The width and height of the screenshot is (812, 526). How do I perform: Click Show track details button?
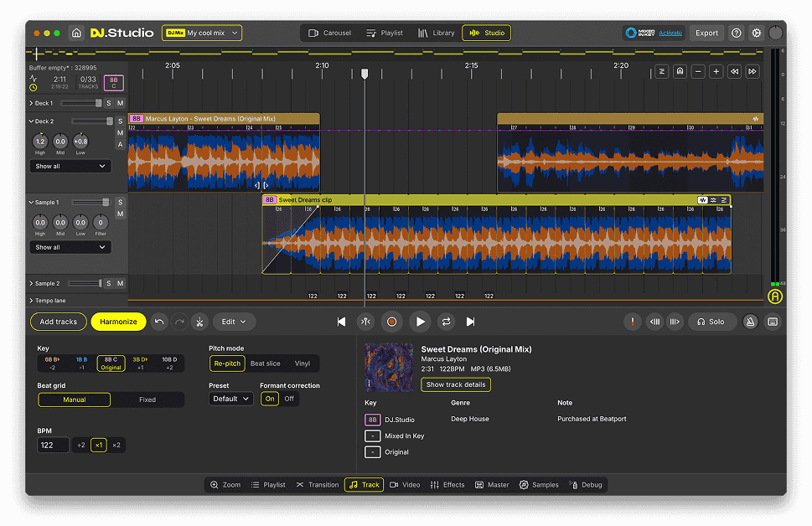(x=456, y=384)
